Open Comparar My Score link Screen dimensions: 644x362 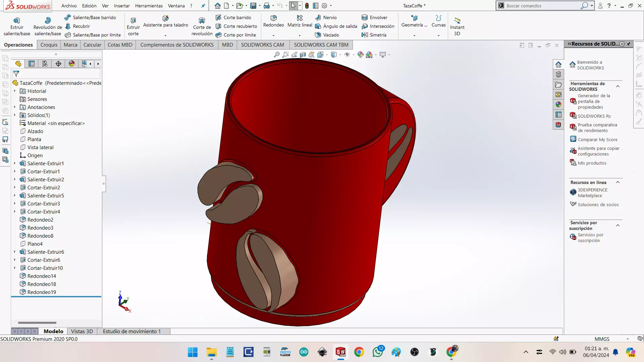tap(597, 139)
